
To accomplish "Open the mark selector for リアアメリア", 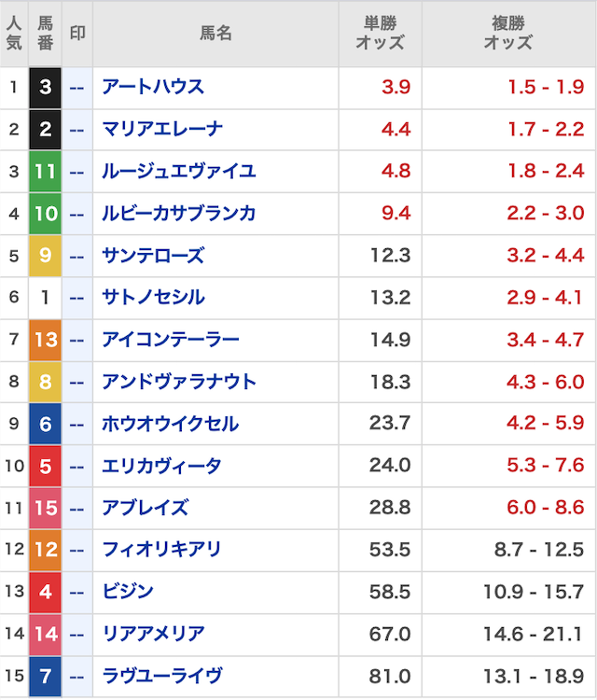I will 77,634.
